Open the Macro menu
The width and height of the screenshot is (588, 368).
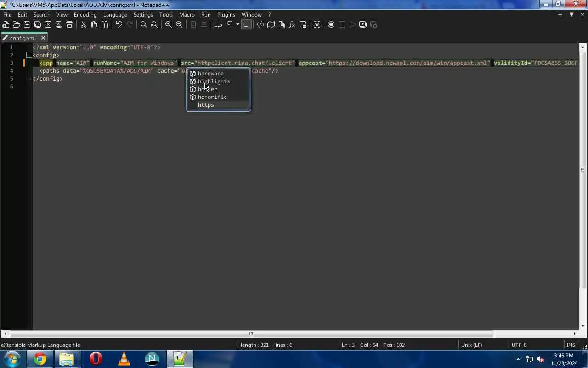tap(187, 14)
